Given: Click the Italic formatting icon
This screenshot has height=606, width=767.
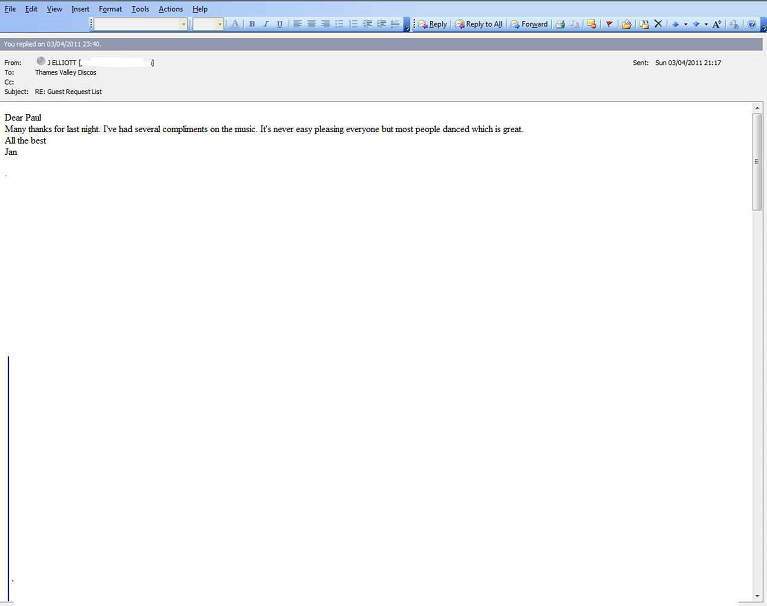Looking at the screenshot, I should pos(266,24).
